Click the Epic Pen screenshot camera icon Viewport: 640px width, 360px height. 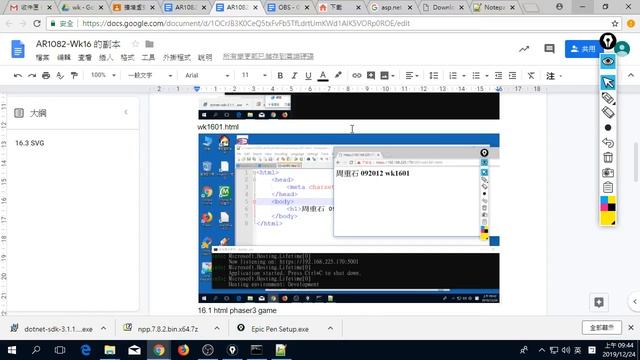point(608,173)
